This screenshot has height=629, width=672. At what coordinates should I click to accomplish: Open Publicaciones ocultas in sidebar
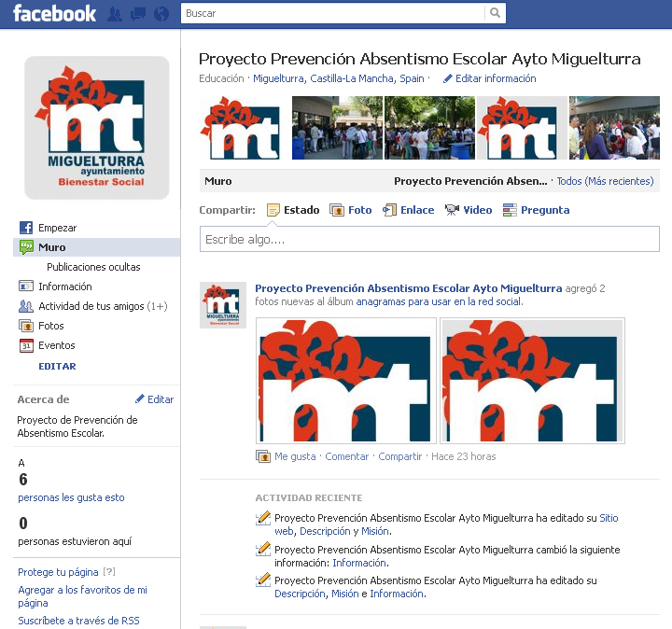pos(93,267)
